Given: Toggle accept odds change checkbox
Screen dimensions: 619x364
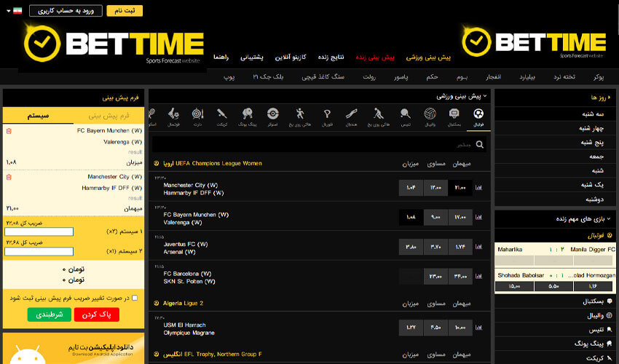Looking at the screenshot, I should pos(135,298).
